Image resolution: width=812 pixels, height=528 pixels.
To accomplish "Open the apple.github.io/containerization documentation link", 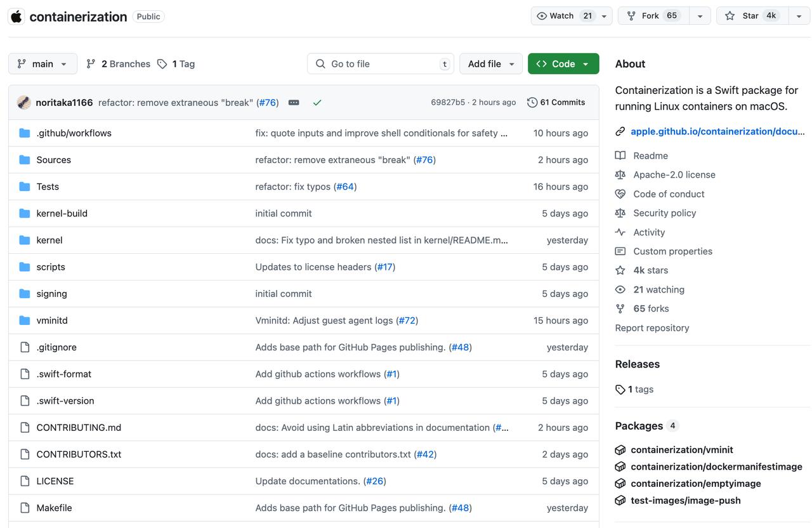I will pyautogui.click(x=717, y=131).
